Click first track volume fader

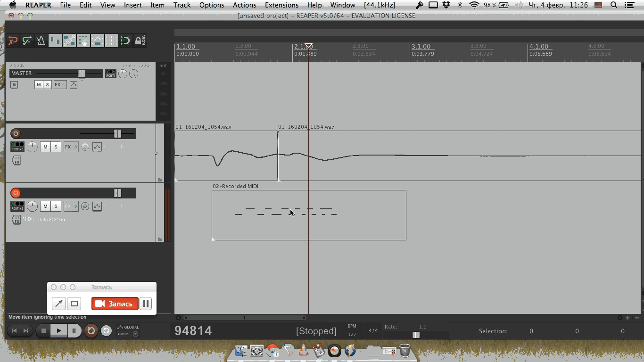tap(117, 134)
